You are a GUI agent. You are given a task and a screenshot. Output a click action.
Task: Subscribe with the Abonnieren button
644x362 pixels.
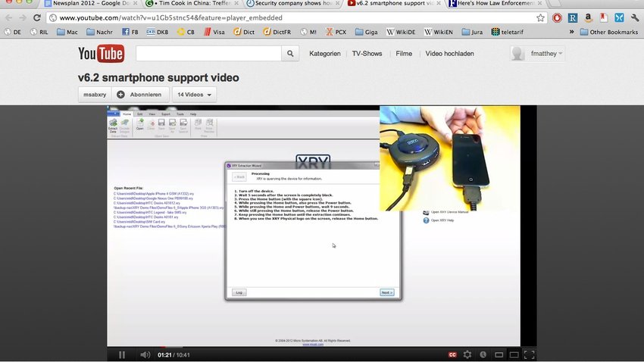pyautogui.click(x=139, y=95)
